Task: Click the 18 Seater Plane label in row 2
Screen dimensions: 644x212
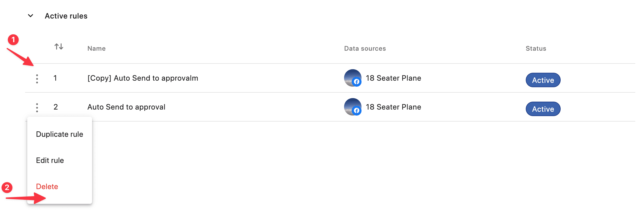Action: pos(393,107)
